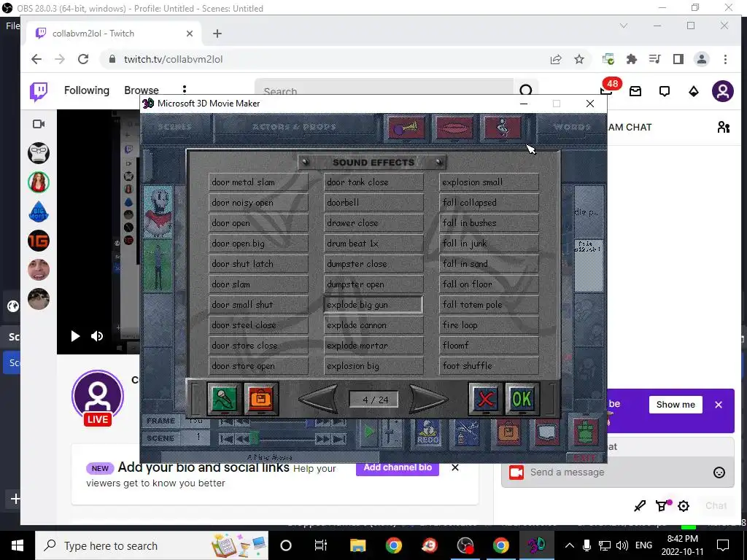Select highlighted 'explode big gun' sound
The height and width of the screenshot is (560, 747).
click(x=373, y=305)
